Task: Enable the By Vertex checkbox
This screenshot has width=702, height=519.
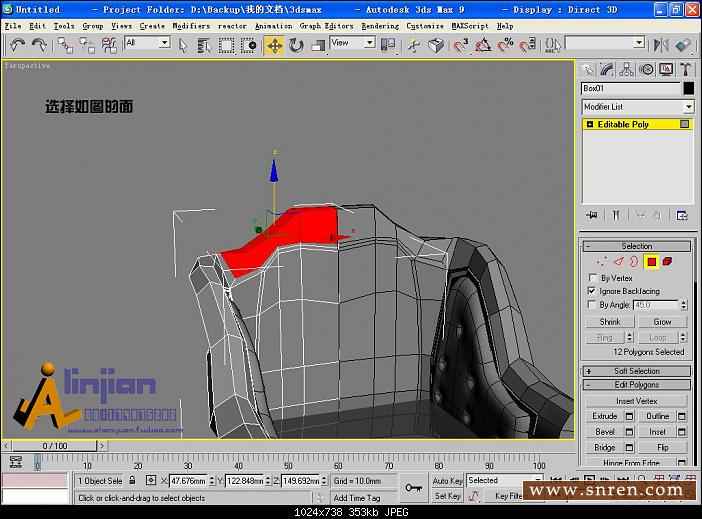Action: tap(593, 278)
